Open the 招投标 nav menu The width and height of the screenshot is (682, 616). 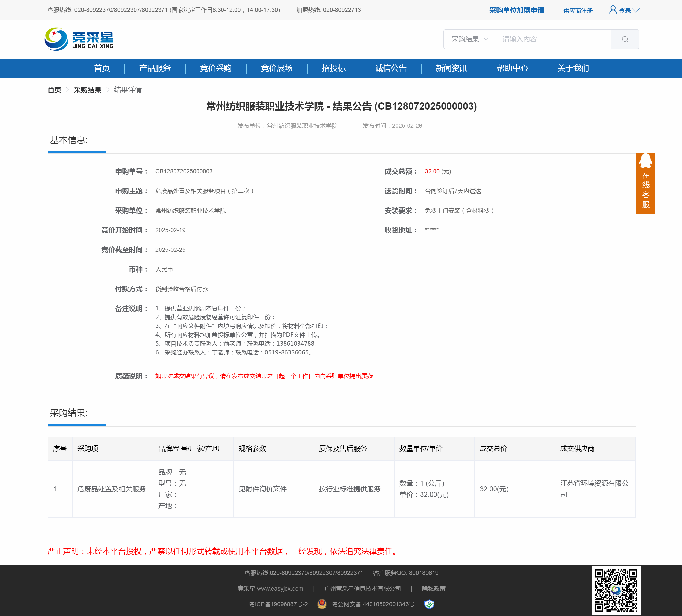coord(334,68)
